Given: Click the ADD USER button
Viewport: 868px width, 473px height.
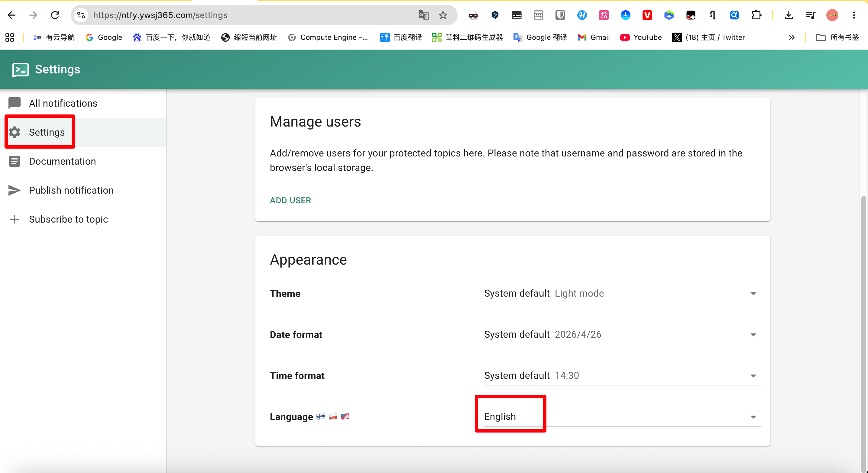Looking at the screenshot, I should point(290,200).
